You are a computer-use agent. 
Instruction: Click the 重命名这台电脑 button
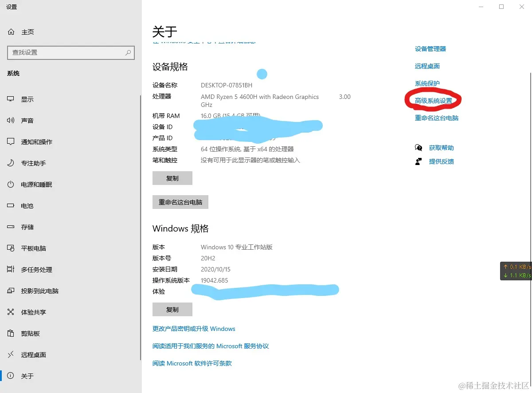click(180, 202)
